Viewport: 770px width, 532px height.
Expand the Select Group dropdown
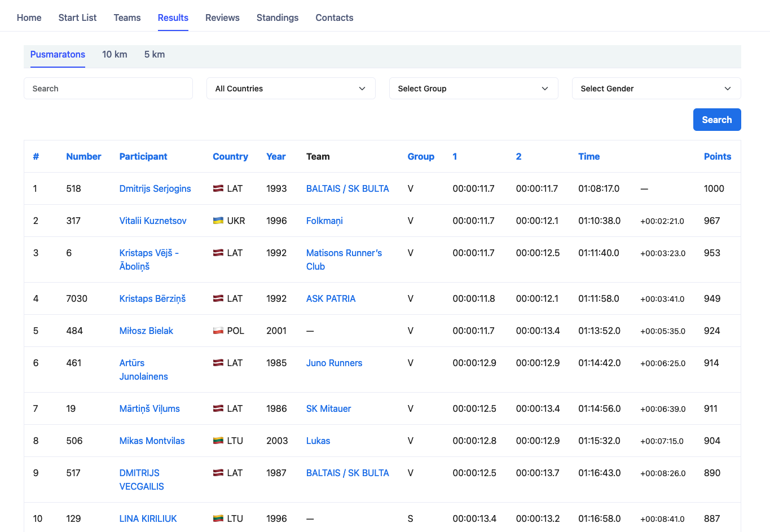point(473,89)
